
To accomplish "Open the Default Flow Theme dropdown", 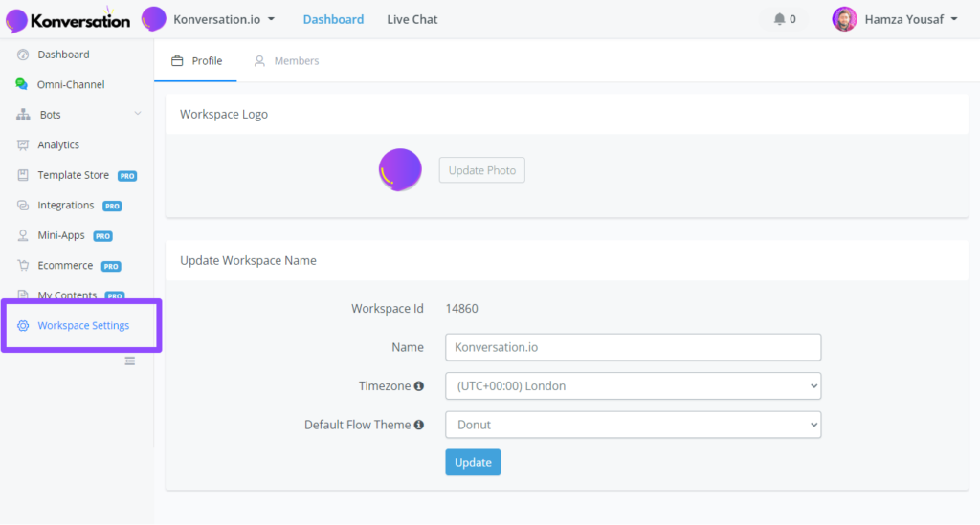I will 634,426.
